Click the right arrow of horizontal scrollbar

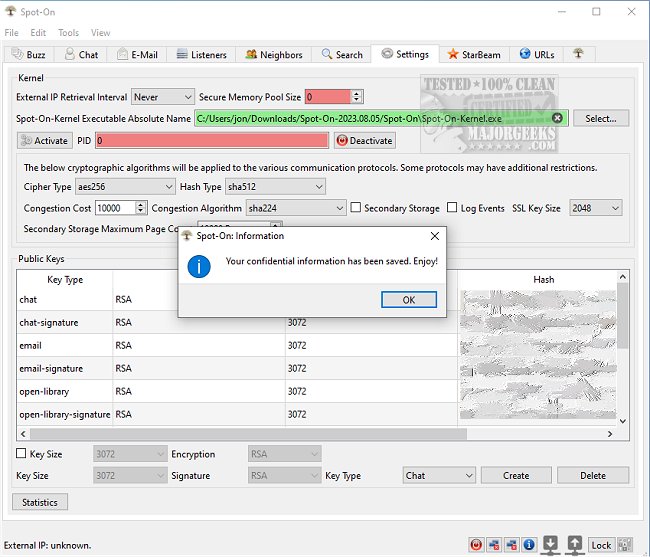click(x=610, y=434)
